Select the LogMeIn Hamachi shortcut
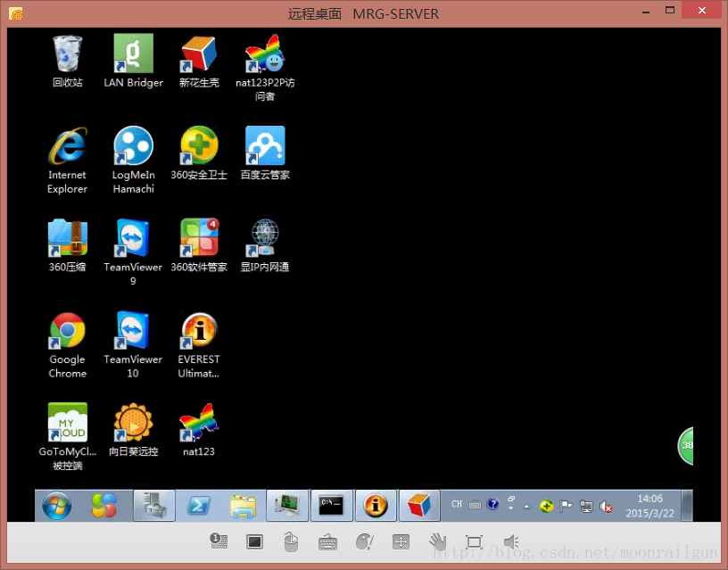This screenshot has height=570, width=728. 133,161
